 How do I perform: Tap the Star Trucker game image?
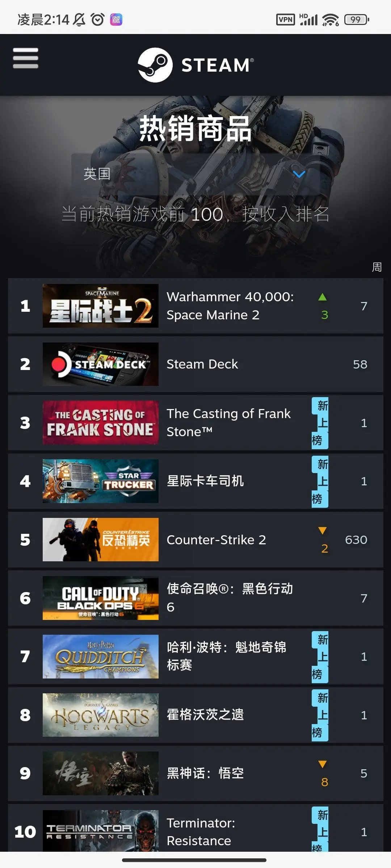tap(101, 481)
